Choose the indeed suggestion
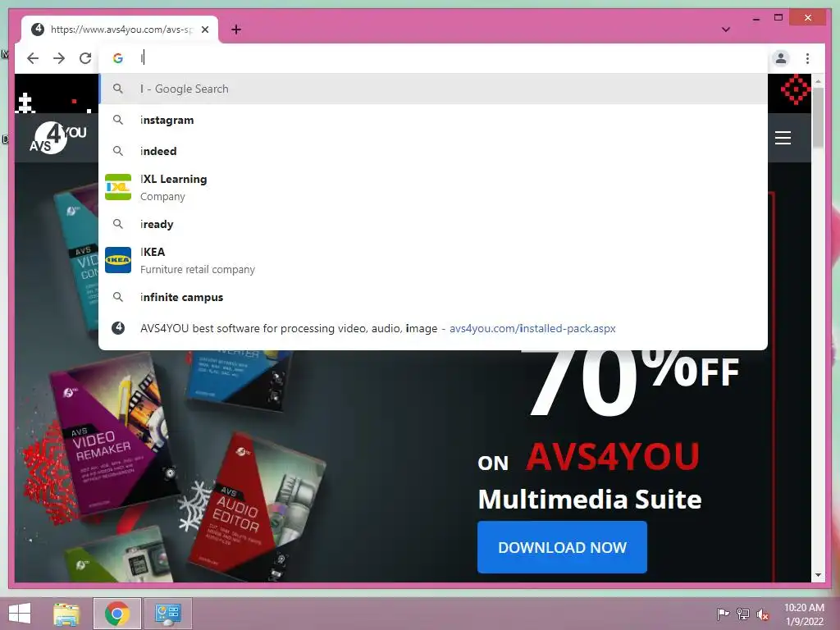 [433, 151]
